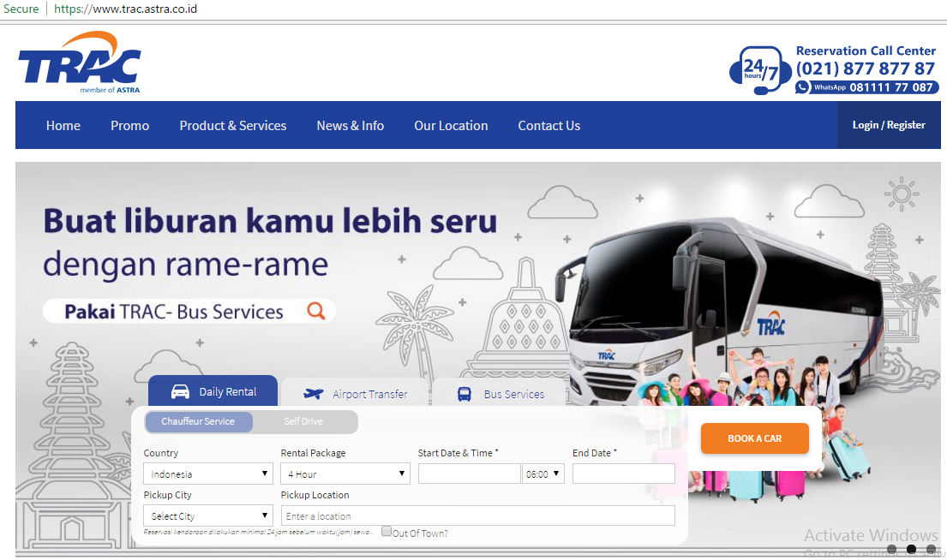Click the BOOK A CAR button
Screen dimensions: 947x560
pos(754,438)
